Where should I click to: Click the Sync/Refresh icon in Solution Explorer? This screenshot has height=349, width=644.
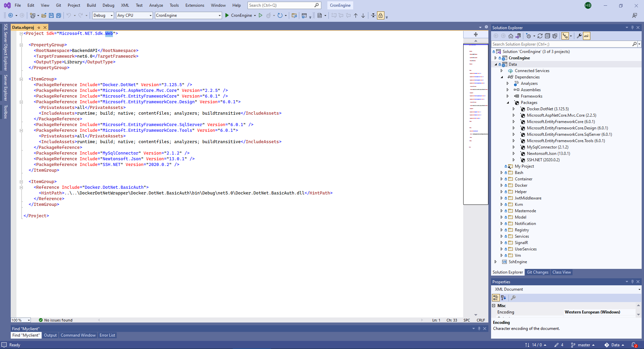point(540,36)
